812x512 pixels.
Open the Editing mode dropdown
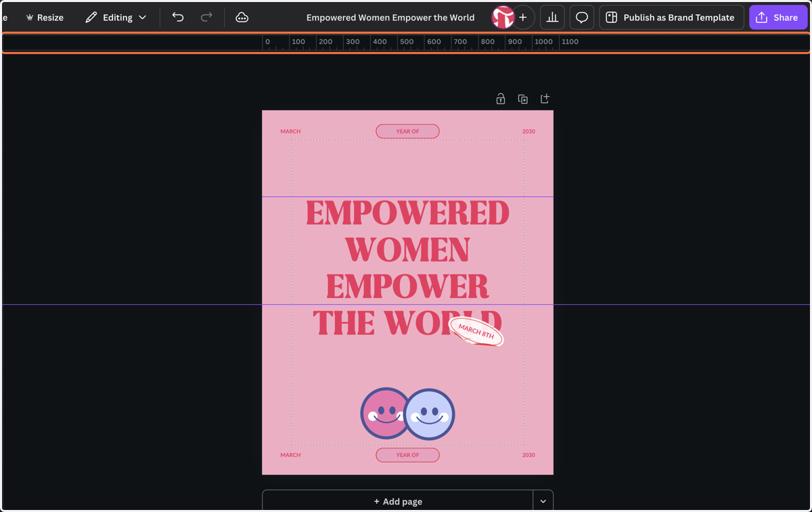(x=116, y=18)
